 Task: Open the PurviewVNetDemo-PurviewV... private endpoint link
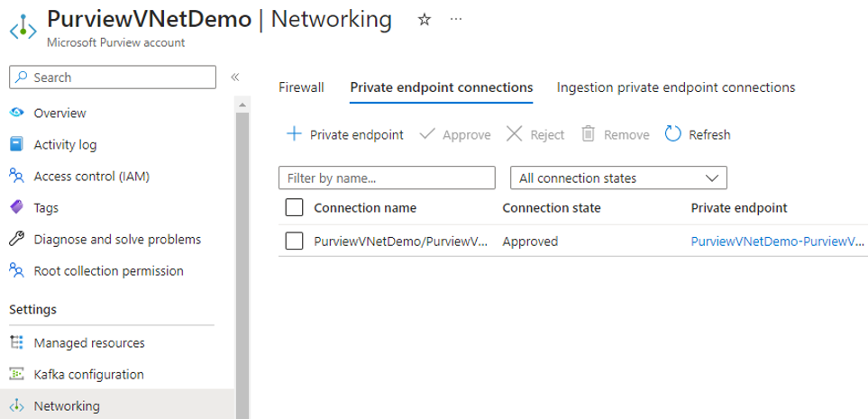777,241
